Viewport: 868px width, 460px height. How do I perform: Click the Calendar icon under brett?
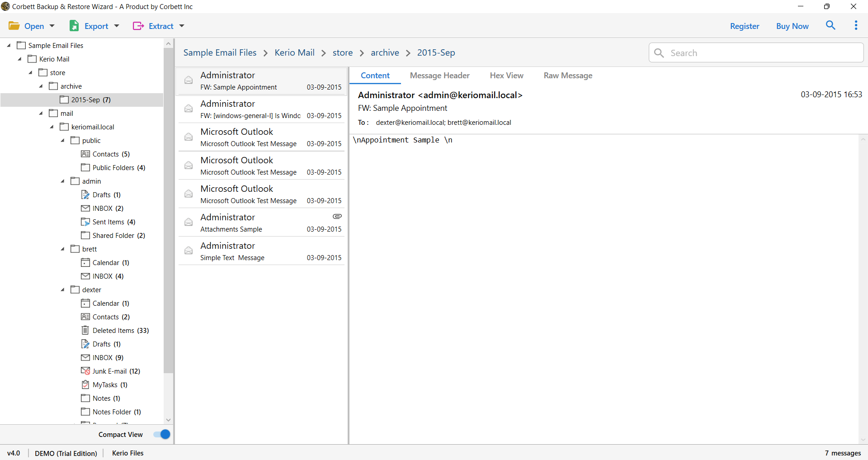(x=85, y=262)
